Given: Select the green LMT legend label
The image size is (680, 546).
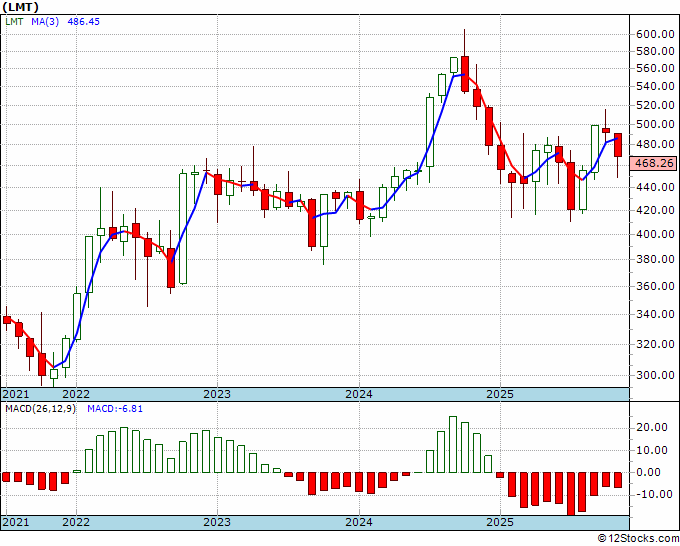Looking at the screenshot, I should pos(14,21).
